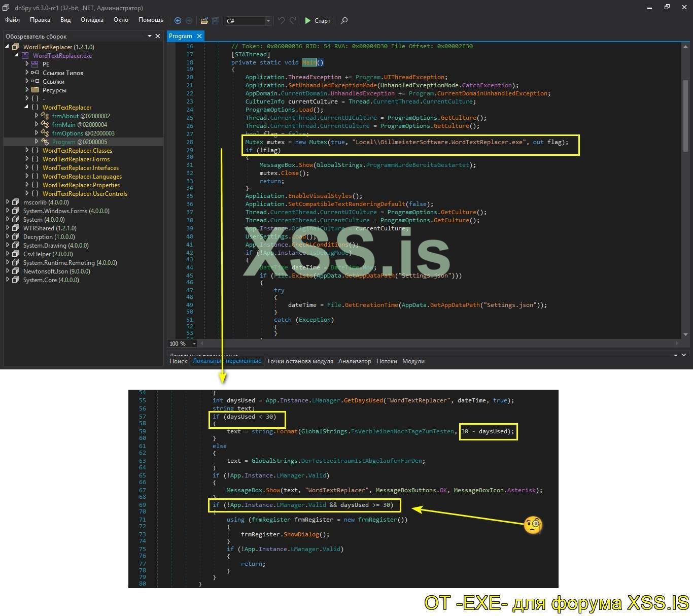Click the Newtonsoft.Json assembly icon
The image size is (693, 616).
click(x=15, y=271)
